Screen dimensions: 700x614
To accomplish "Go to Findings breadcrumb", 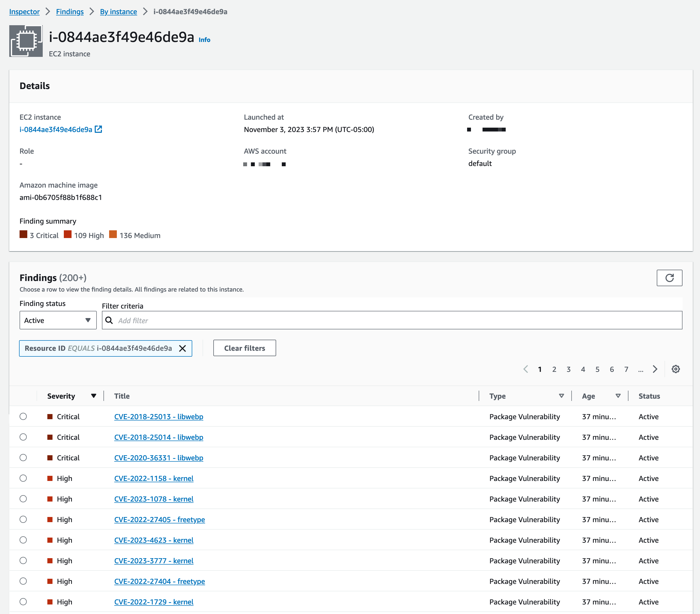I will coord(70,12).
